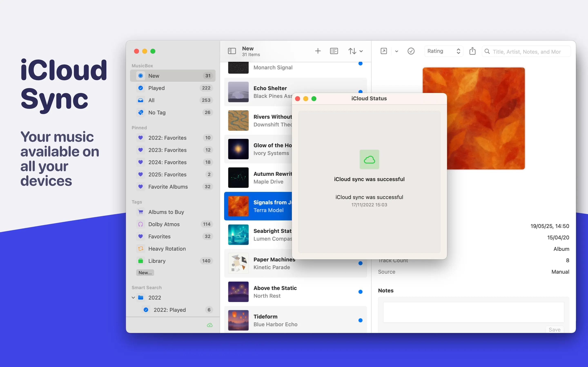The height and width of the screenshot is (367, 588).
Task: Click the green cloud icon in iCloud Status
Action: tap(369, 159)
